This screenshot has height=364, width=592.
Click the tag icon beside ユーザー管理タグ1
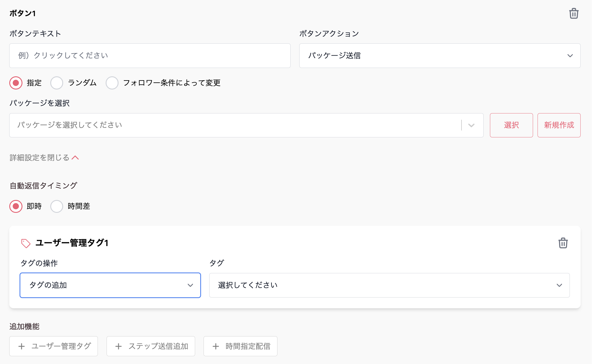[26, 243]
